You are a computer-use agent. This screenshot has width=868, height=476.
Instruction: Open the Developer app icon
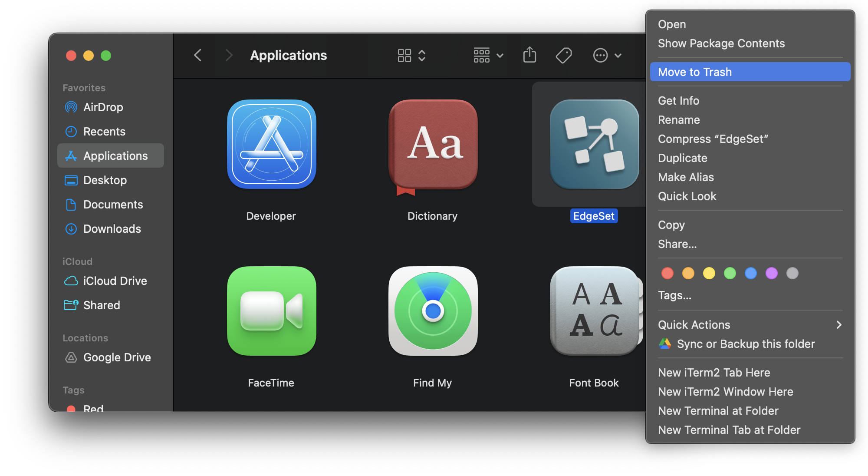pos(272,144)
